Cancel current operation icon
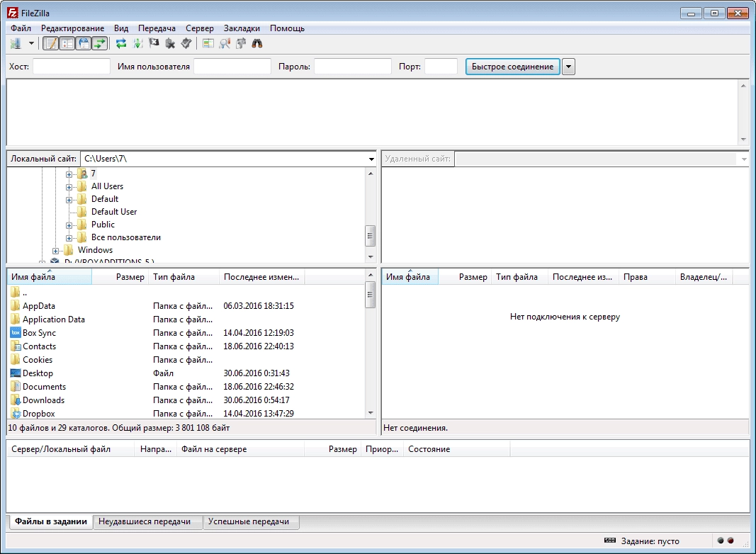756x554 pixels. pos(154,43)
